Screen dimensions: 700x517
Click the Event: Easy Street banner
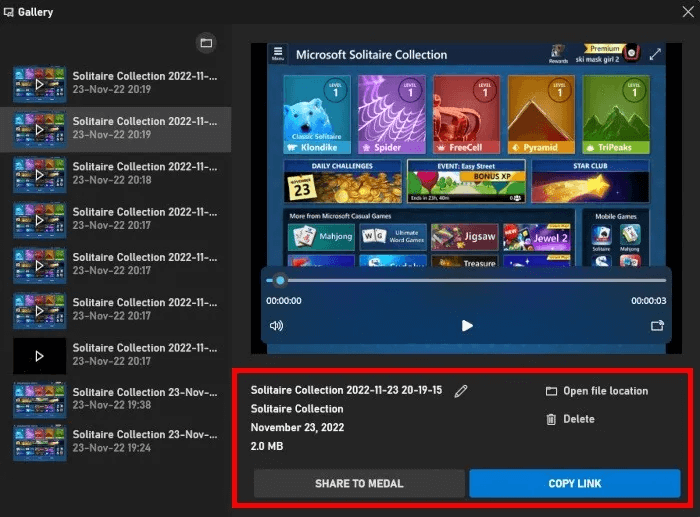pos(466,181)
